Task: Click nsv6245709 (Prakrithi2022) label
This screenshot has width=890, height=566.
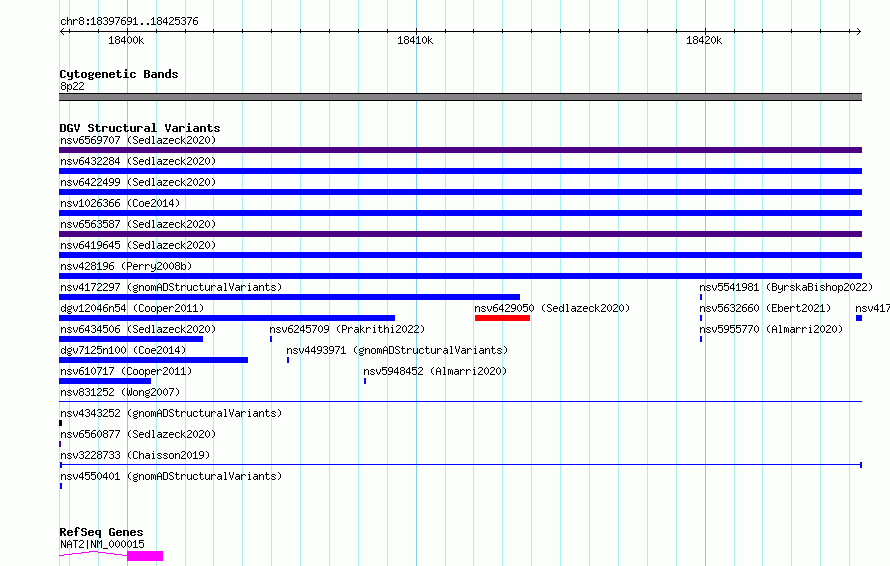Action: tap(347, 329)
